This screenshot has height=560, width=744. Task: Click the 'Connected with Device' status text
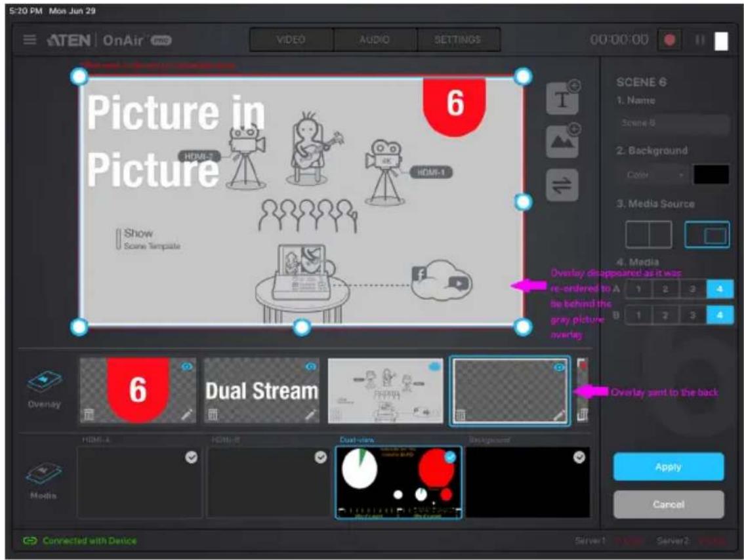tap(89, 540)
